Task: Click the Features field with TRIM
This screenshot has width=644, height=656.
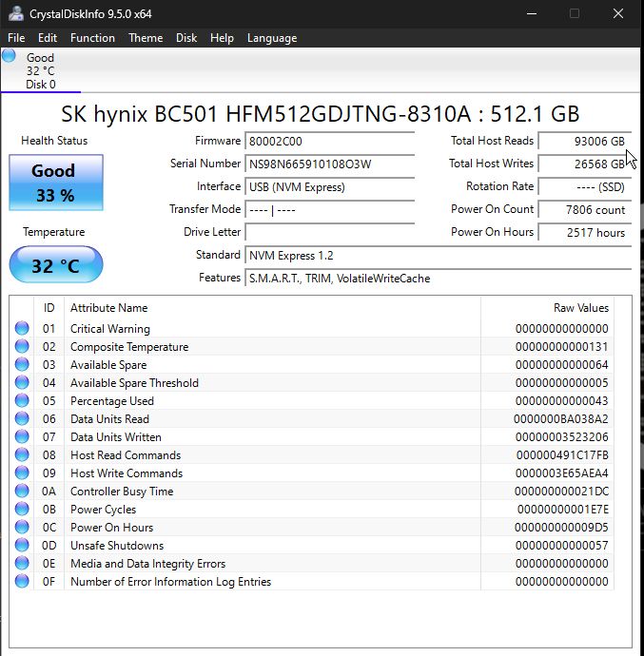Action: click(x=438, y=279)
